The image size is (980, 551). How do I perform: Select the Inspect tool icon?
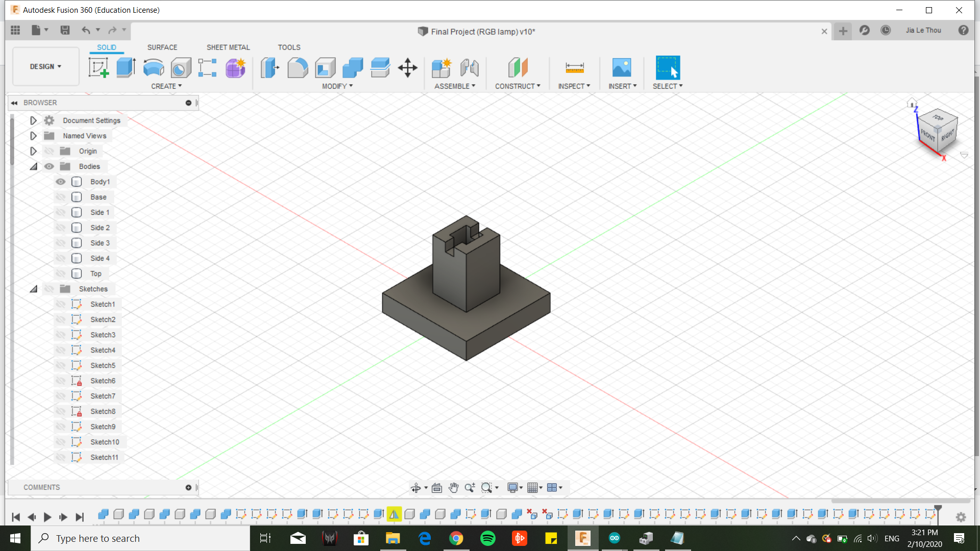[x=574, y=67]
